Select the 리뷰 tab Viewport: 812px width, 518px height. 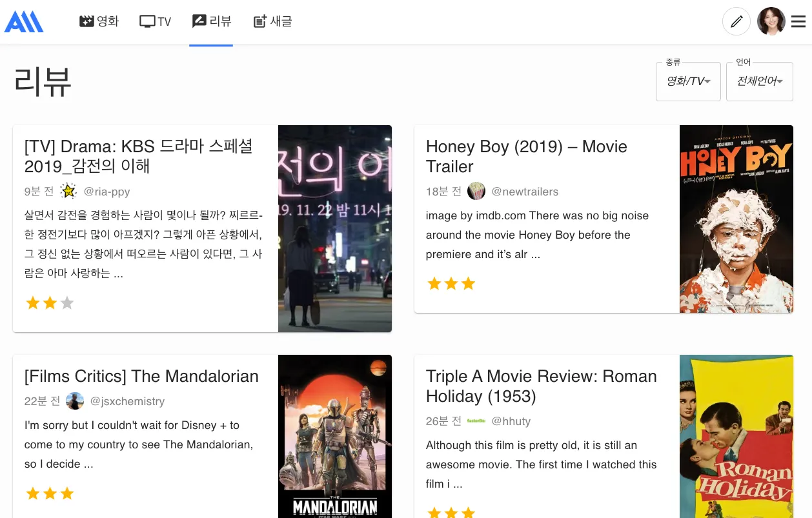pos(212,21)
